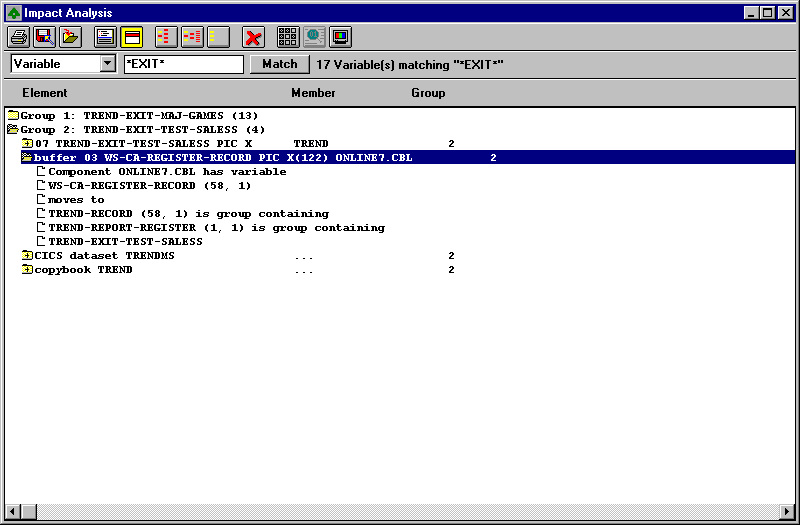The height and width of the screenshot is (525, 800).
Task: Click the printer icon in the toolbar
Action: tap(19, 38)
